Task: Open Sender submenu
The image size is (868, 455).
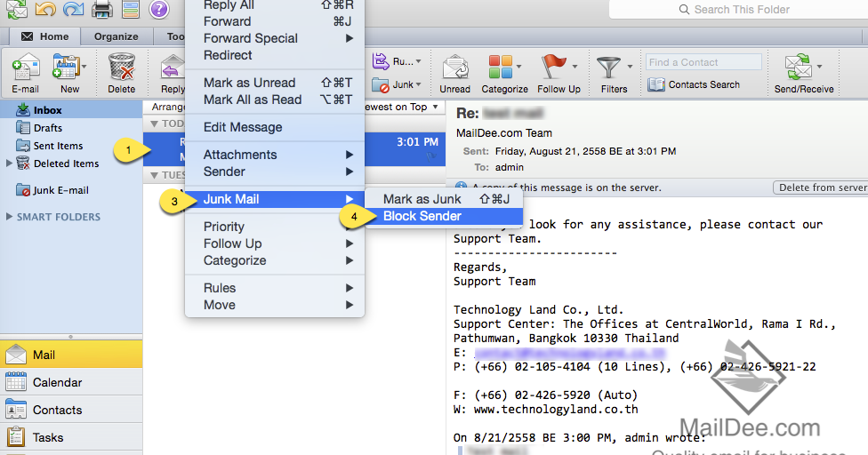Action: [275, 172]
